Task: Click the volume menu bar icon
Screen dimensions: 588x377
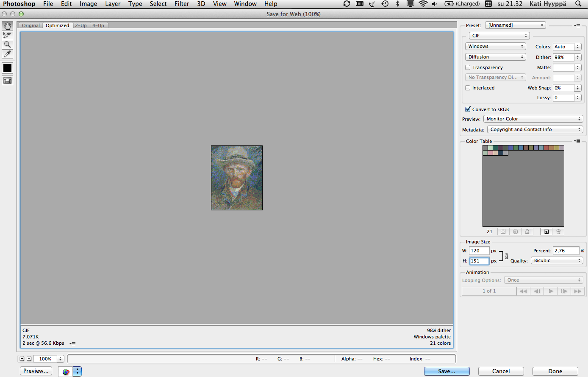Action: click(435, 4)
